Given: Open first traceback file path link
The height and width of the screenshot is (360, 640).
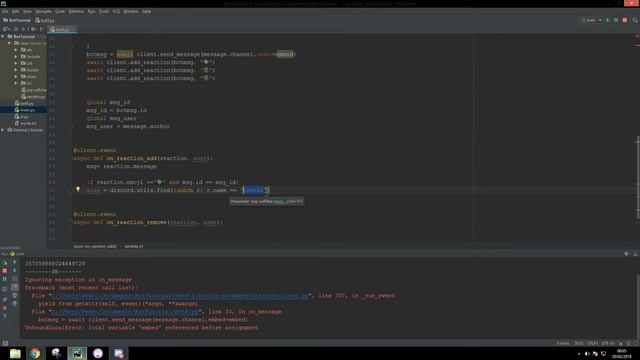Looking at the screenshot, I should point(180,296).
